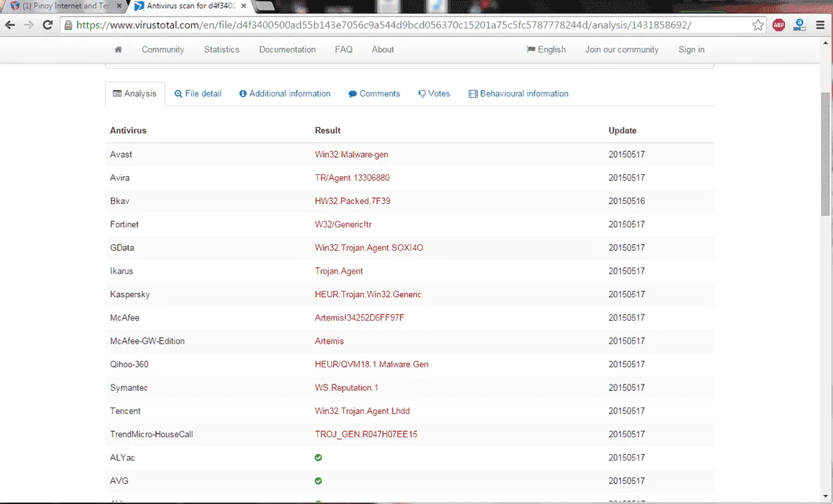The width and height of the screenshot is (833, 504).
Task: Switch to Behavioural information tab
Action: (518, 94)
